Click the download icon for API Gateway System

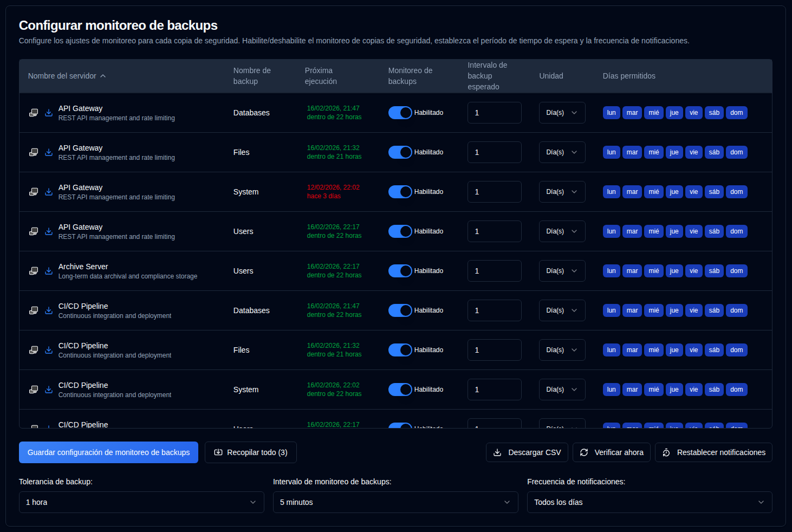(x=49, y=192)
